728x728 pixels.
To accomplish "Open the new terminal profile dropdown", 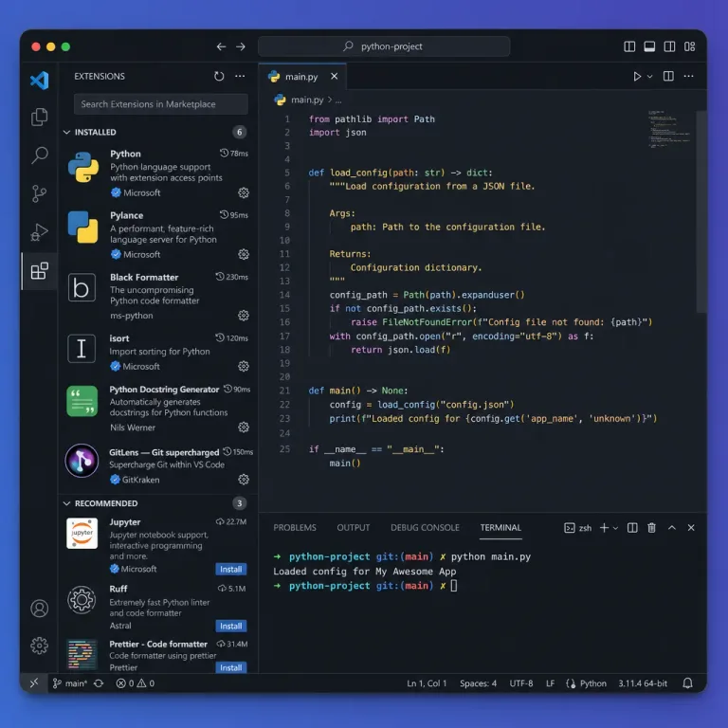I will pos(615,528).
